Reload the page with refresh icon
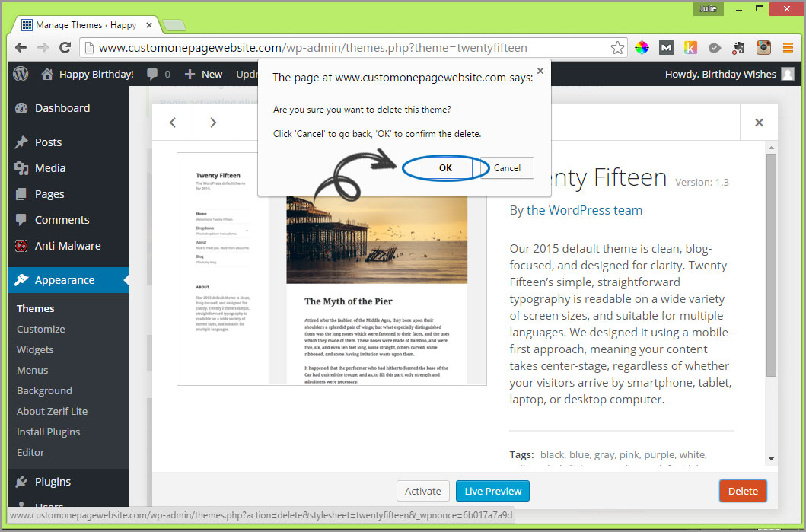 coord(65,48)
